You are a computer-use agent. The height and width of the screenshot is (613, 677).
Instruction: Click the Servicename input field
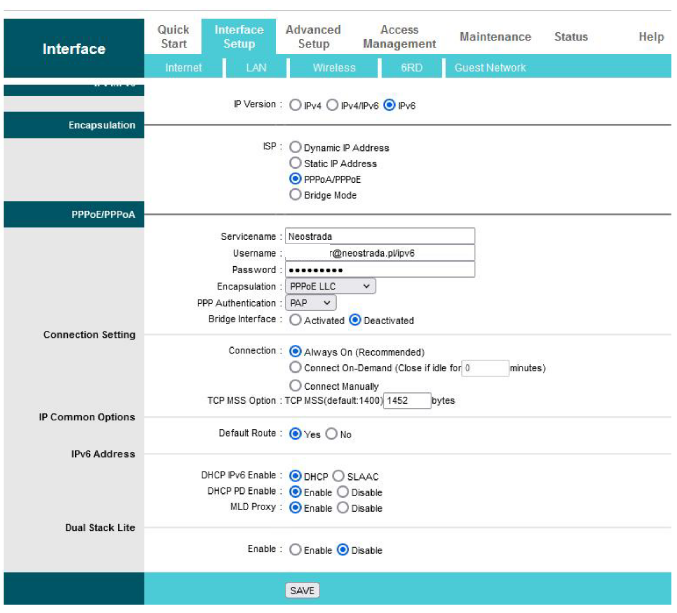pos(379,237)
